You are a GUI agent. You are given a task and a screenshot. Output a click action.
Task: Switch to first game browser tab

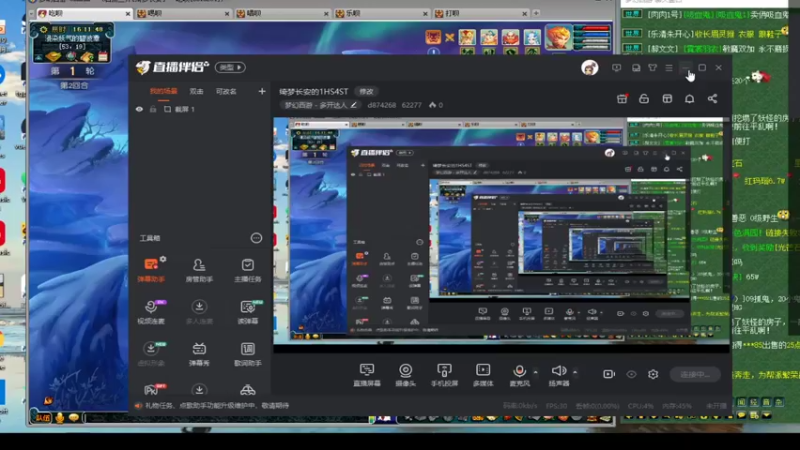pos(82,13)
